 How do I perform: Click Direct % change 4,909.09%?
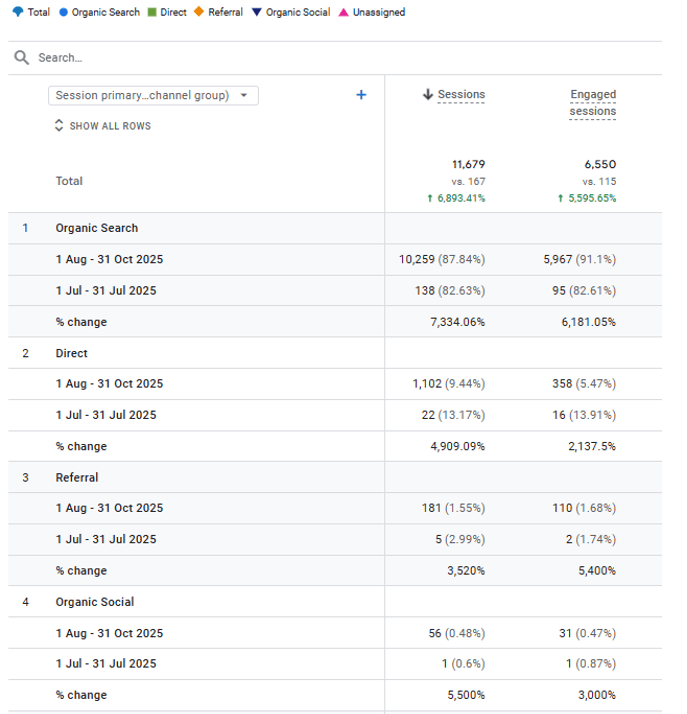[458, 446]
